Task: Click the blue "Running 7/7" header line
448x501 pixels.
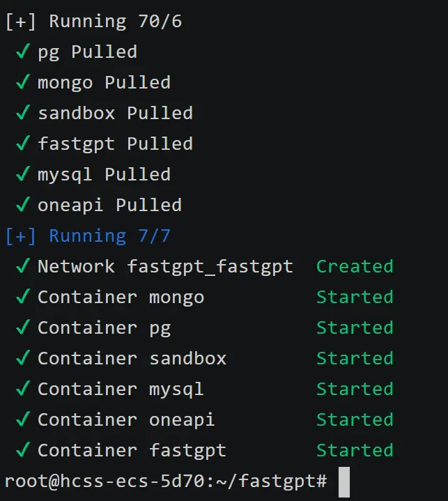Action: coord(88,236)
